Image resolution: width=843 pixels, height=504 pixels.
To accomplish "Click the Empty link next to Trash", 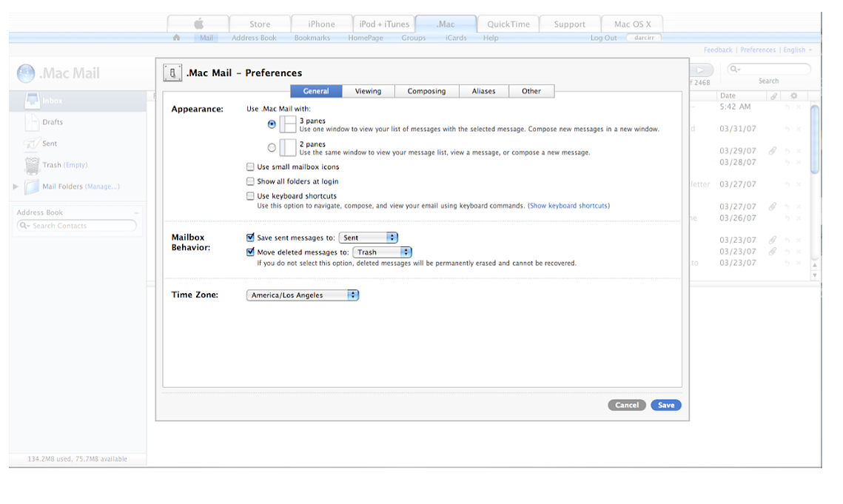I will point(75,165).
